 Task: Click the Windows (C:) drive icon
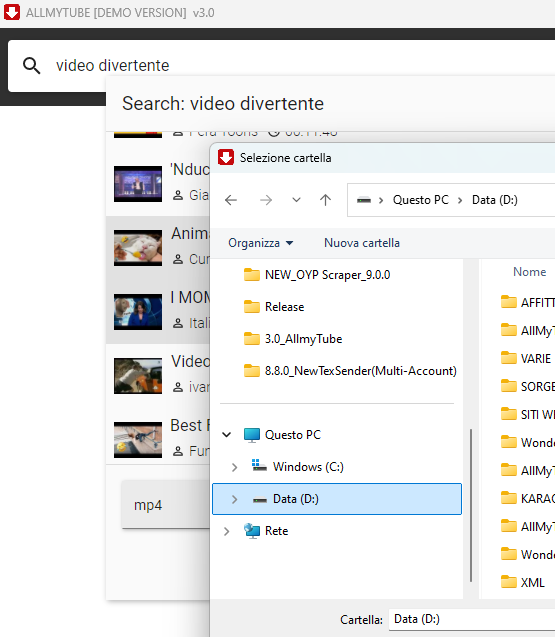click(259, 466)
